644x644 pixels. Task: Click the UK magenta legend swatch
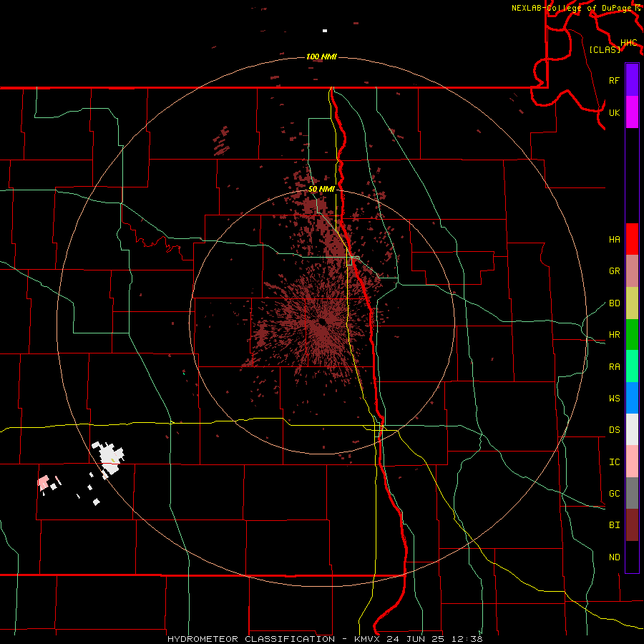pyautogui.click(x=632, y=112)
